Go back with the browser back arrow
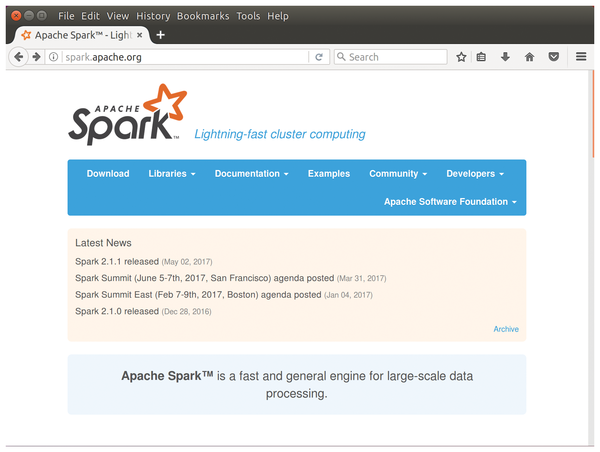The width and height of the screenshot is (600, 452). [x=18, y=57]
